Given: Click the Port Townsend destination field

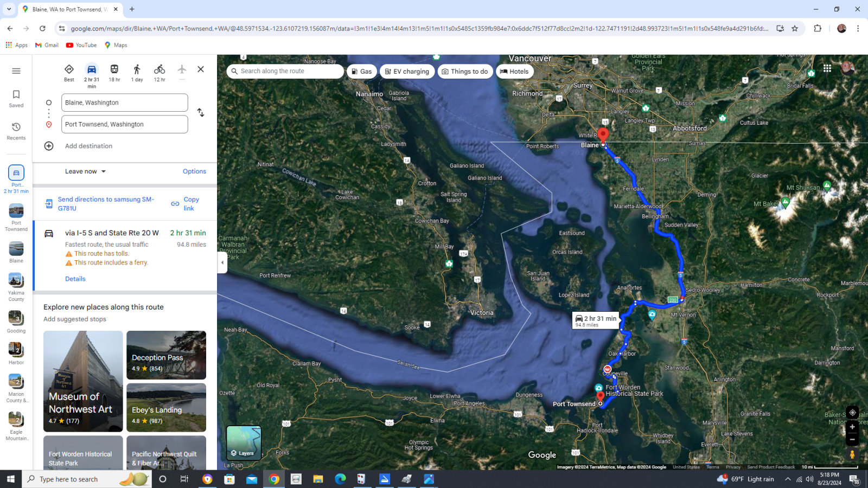Looking at the screenshot, I should tap(125, 124).
